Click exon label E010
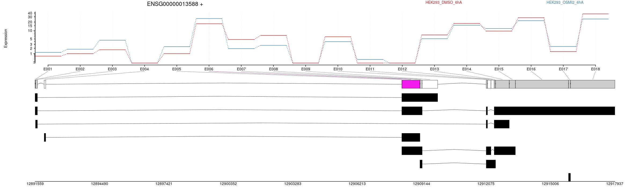 [x=338, y=69]
